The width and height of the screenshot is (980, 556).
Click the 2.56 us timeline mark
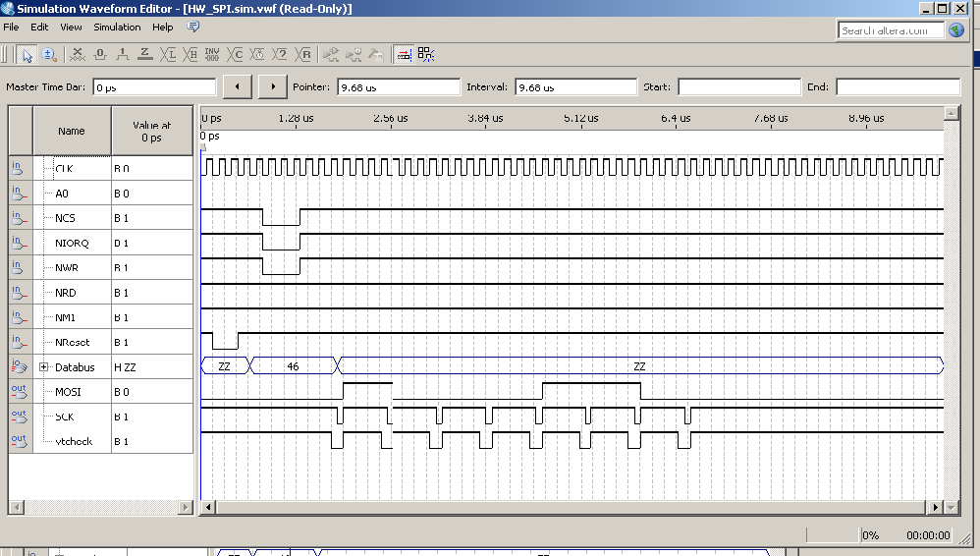(x=391, y=118)
